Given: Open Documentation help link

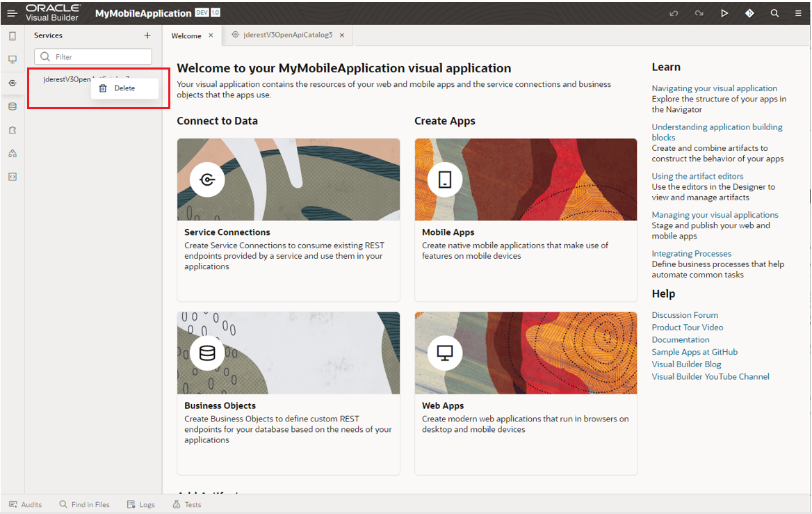Looking at the screenshot, I should (x=681, y=340).
